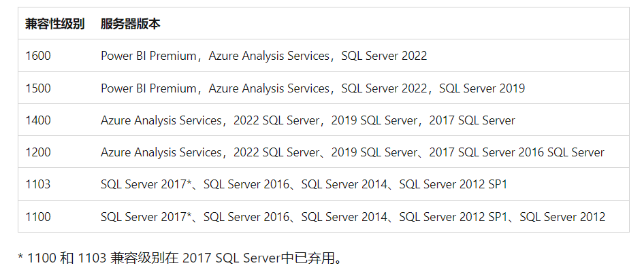
Task: Select the 兼容性级别 column header
Action: coord(54,24)
